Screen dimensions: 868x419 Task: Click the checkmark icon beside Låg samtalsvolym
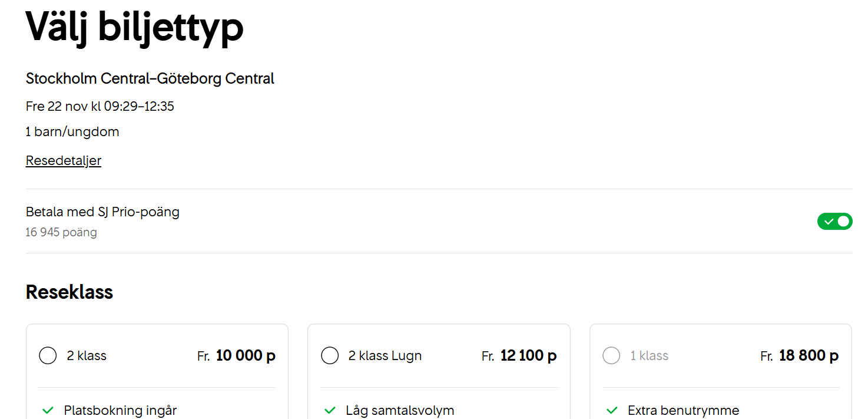tap(330, 410)
